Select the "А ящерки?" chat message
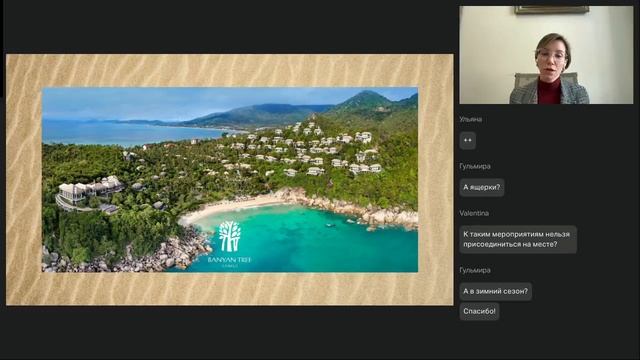This screenshot has height=360, width=640. (482, 187)
